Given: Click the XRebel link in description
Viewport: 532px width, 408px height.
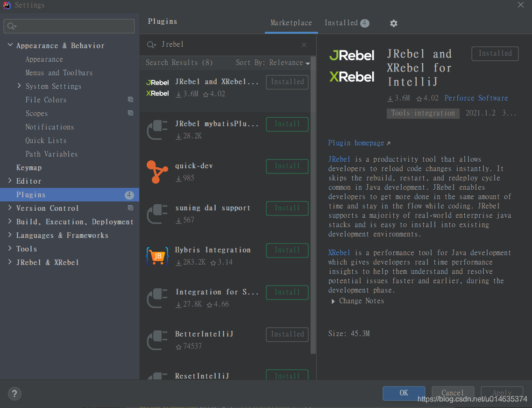Looking at the screenshot, I should [339, 253].
